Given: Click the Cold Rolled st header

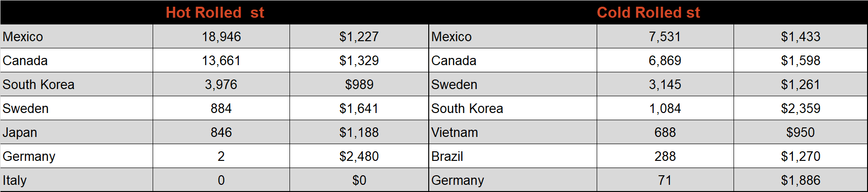Looking at the screenshot, I should (x=648, y=12).
